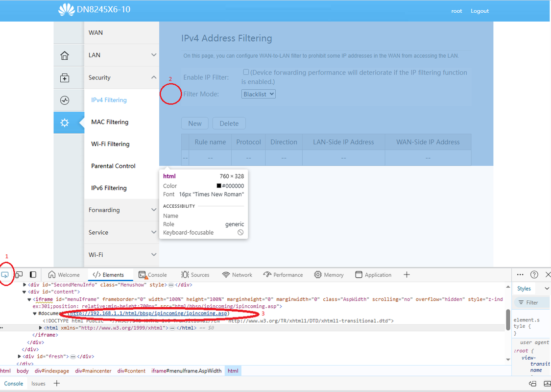
Task: Select div#indexpage in the breadcrumb trail
Action: point(52,371)
